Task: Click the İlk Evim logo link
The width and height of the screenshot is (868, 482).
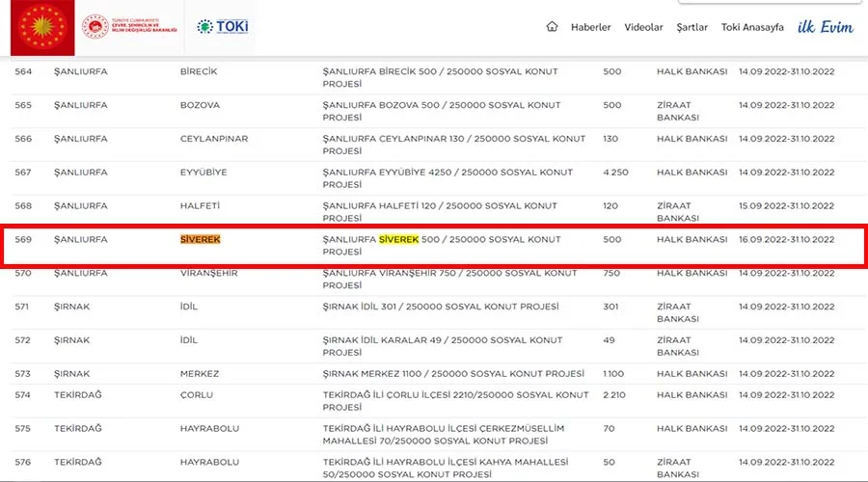Action: [825, 27]
